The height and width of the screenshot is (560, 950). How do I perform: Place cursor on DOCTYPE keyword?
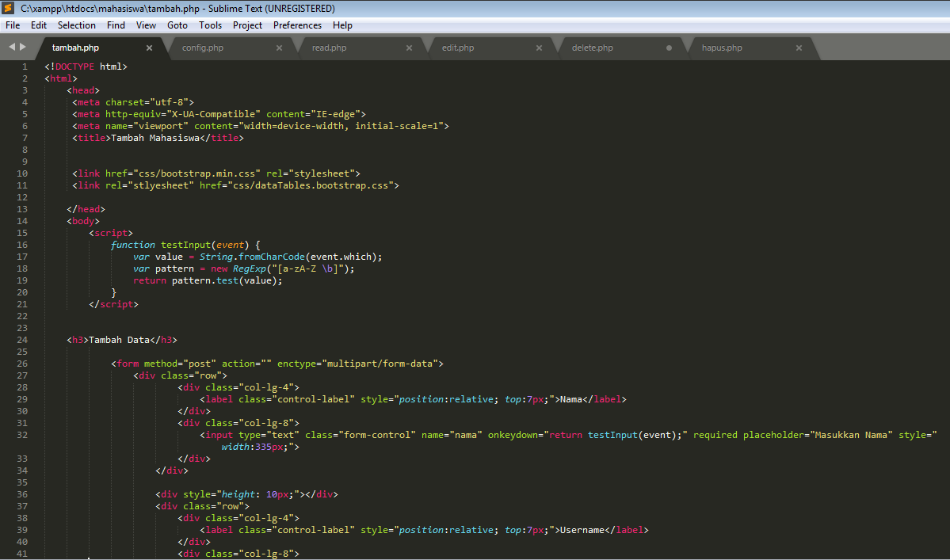coord(74,67)
